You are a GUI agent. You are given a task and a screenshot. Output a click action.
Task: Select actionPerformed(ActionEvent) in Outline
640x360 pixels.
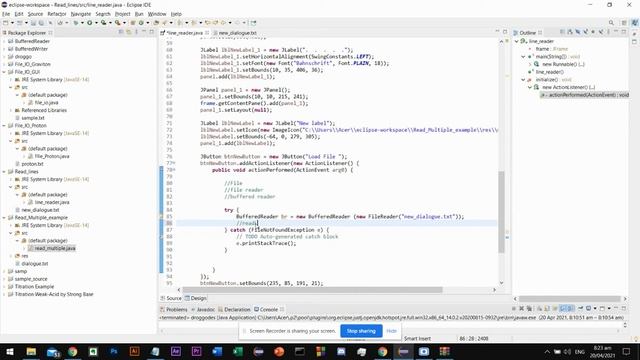click(584, 95)
